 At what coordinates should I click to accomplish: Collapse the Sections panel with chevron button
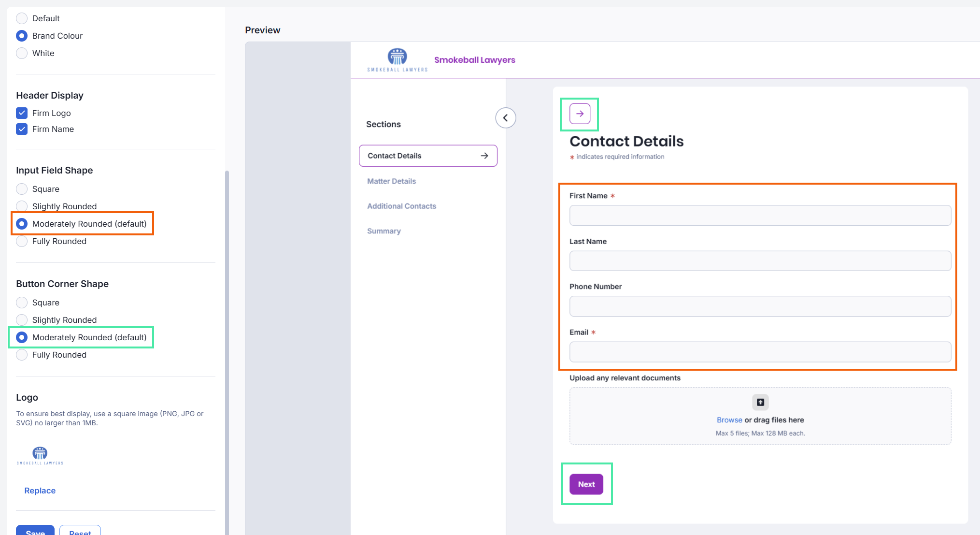coord(505,117)
